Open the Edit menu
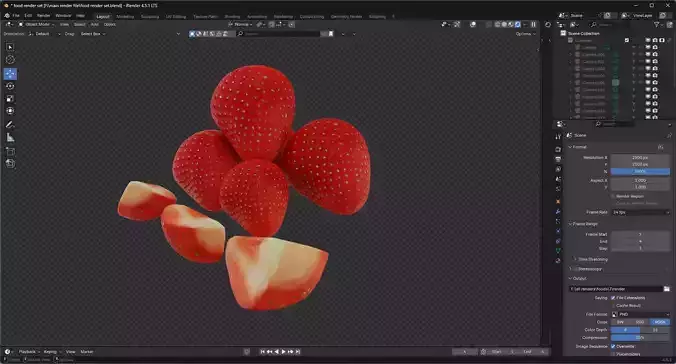 tap(28, 16)
